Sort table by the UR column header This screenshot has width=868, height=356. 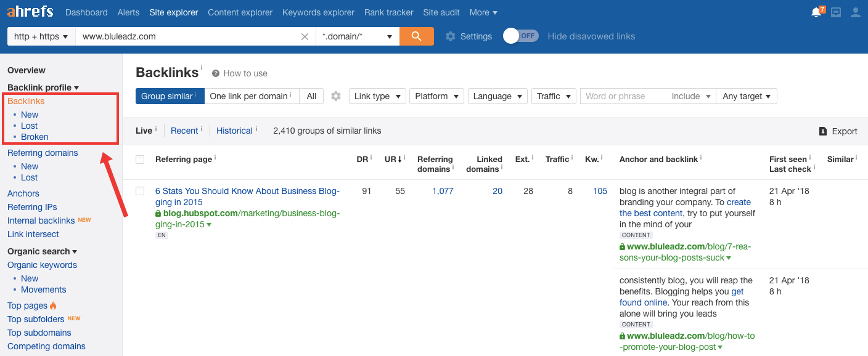click(x=395, y=159)
